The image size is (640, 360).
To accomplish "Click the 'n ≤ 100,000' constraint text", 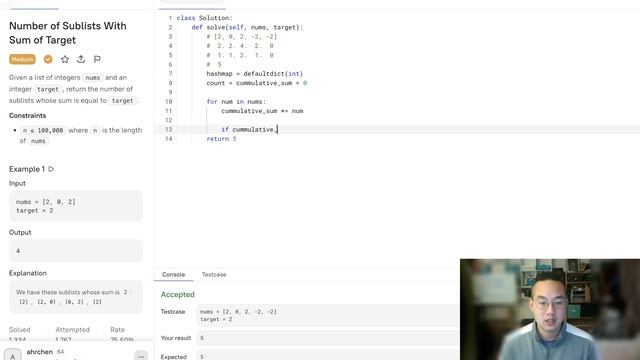I will (42, 130).
